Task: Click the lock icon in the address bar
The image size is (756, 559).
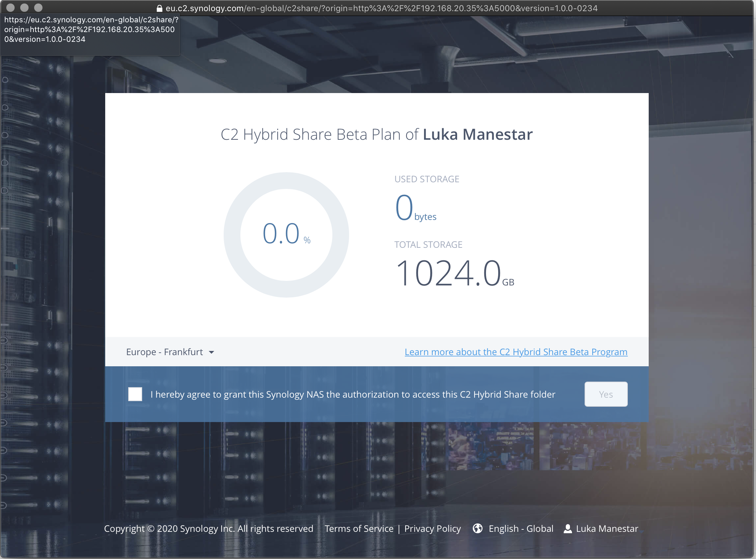Action: [x=159, y=8]
